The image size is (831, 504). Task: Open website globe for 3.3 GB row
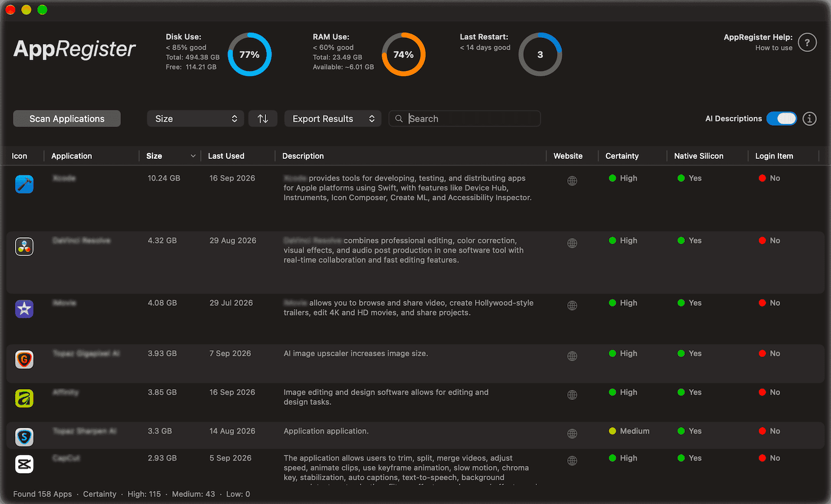click(x=572, y=434)
